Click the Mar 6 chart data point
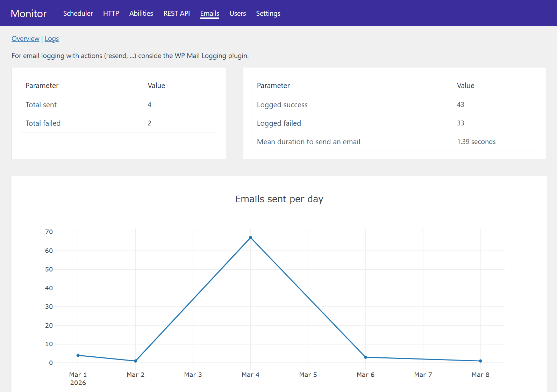This screenshot has height=392, width=557. pos(365,357)
